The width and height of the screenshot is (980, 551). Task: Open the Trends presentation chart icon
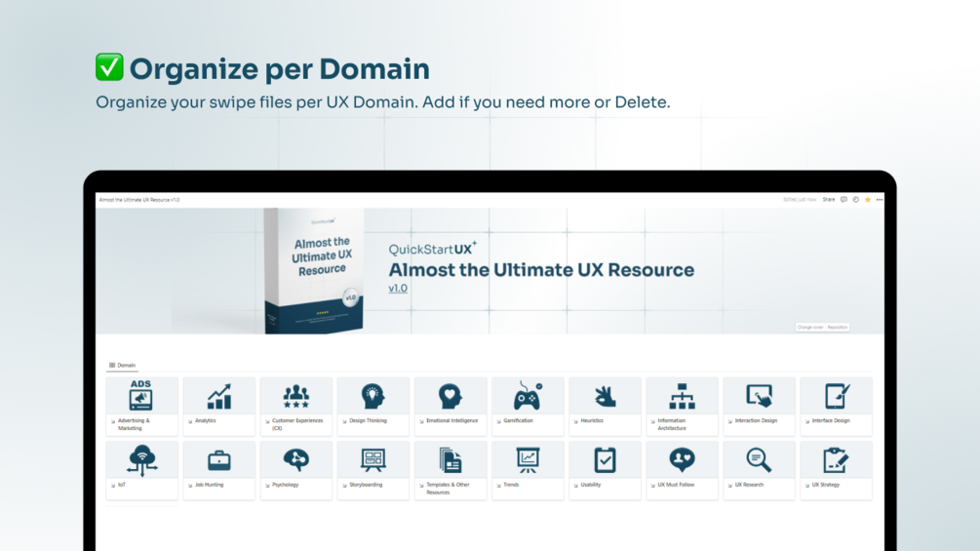pos(528,460)
